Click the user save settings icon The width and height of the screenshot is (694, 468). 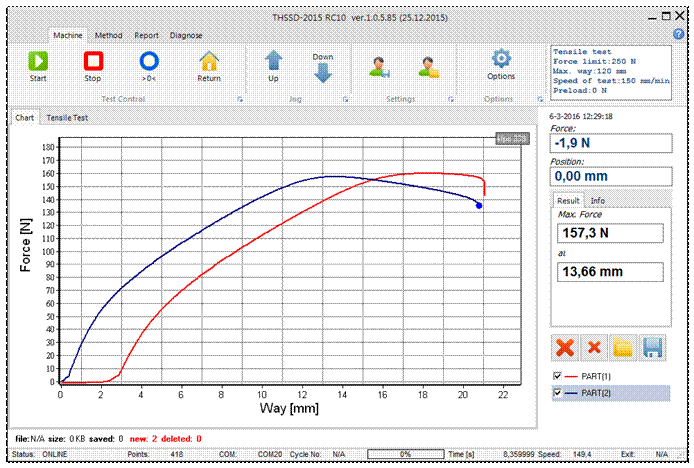(380, 67)
